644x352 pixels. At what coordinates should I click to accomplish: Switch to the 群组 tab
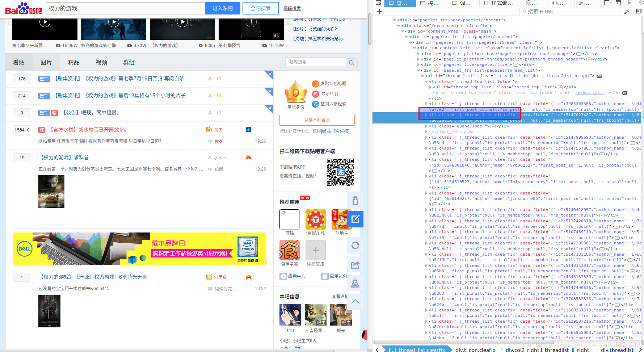(129, 62)
